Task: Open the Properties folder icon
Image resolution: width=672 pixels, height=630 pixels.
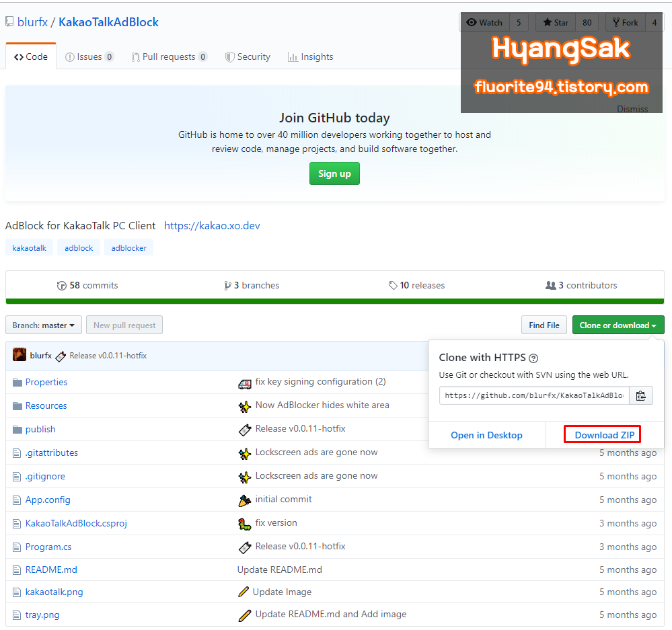Action: (17, 383)
